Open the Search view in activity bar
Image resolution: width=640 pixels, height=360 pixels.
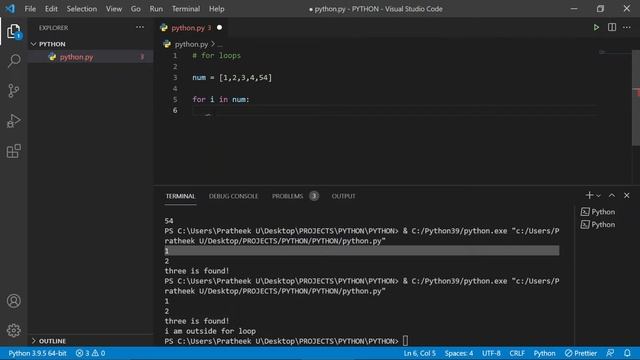pos(13,61)
